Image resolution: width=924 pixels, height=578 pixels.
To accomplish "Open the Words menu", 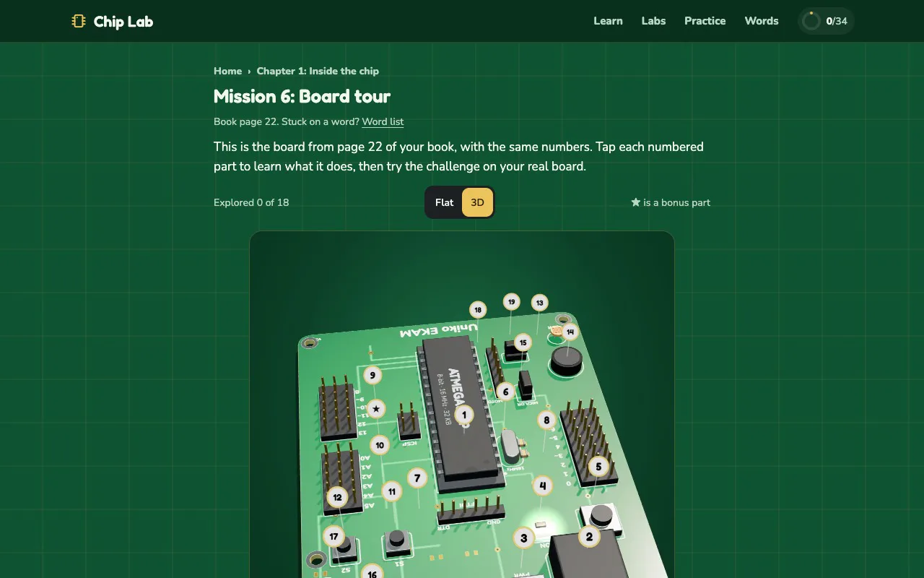I will (x=762, y=21).
